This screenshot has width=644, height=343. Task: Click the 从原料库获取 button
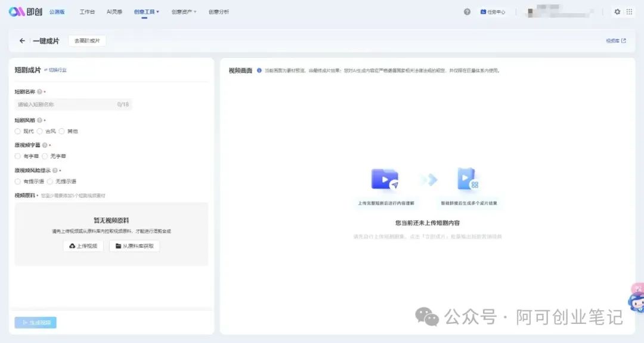(x=134, y=246)
